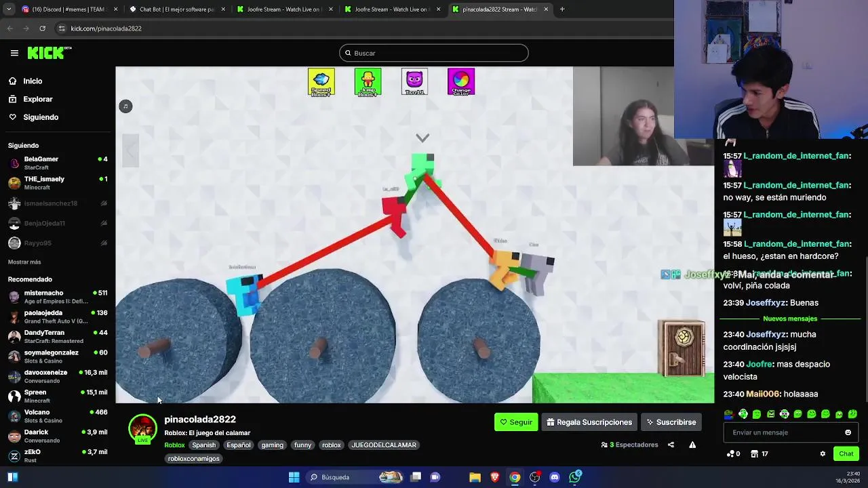Go to Inicio in sidebar
Image resolution: width=868 pixels, height=488 pixels.
(x=33, y=81)
